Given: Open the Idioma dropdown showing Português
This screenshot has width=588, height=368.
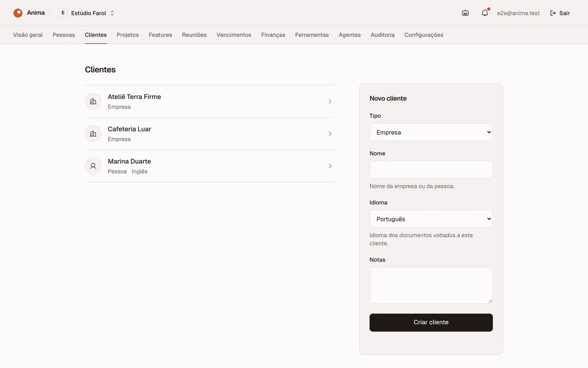Looking at the screenshot, I should [431, 219].
